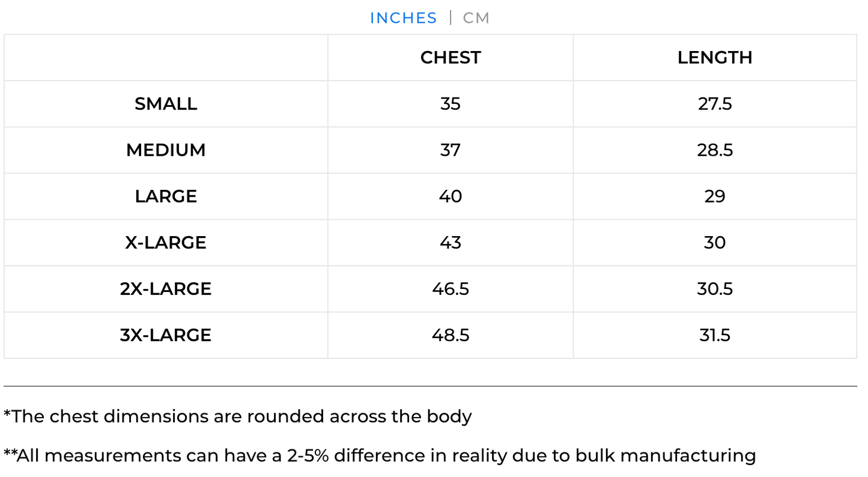Click the 2X-Large chest value 46.5

[x=451, y=289]
